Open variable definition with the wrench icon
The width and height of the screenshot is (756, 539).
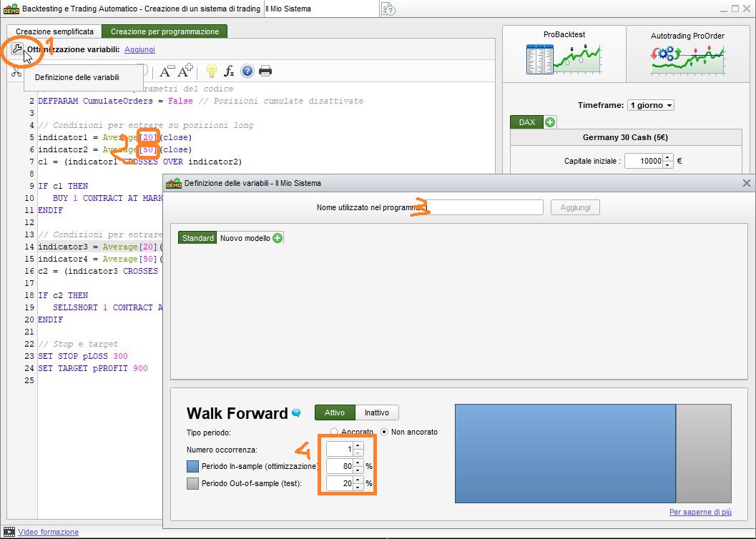point(17,49)
